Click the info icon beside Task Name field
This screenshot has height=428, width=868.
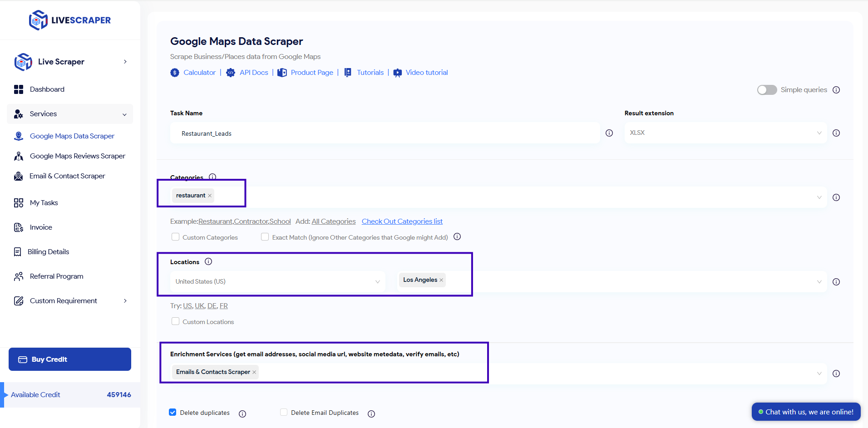[609, 133]
